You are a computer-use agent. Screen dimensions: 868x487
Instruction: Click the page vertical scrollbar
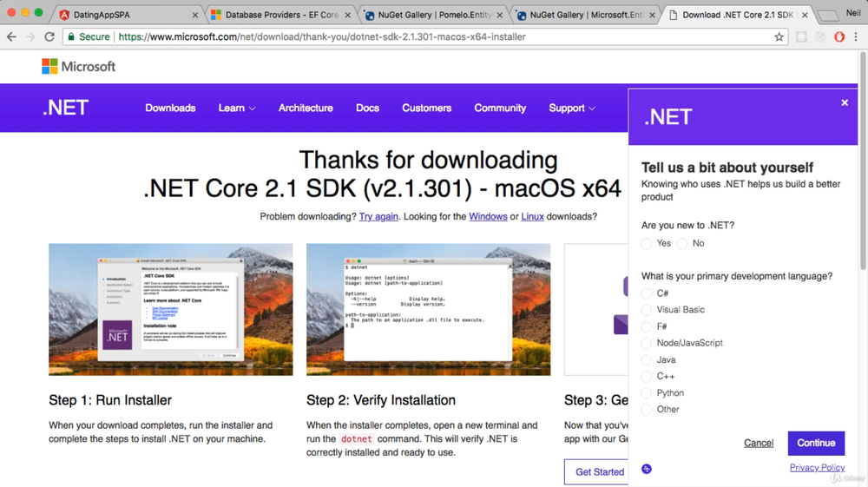[x=863, y=161]
